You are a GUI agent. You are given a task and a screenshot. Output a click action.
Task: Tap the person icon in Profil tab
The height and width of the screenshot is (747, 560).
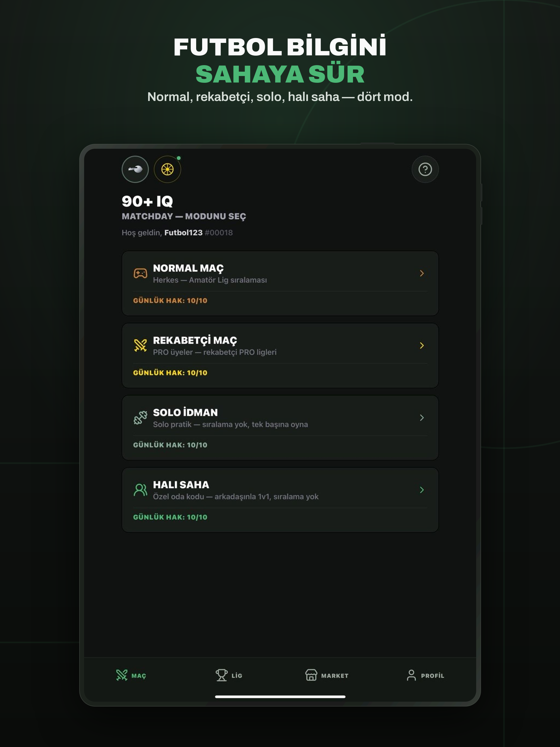coord(411,675)
